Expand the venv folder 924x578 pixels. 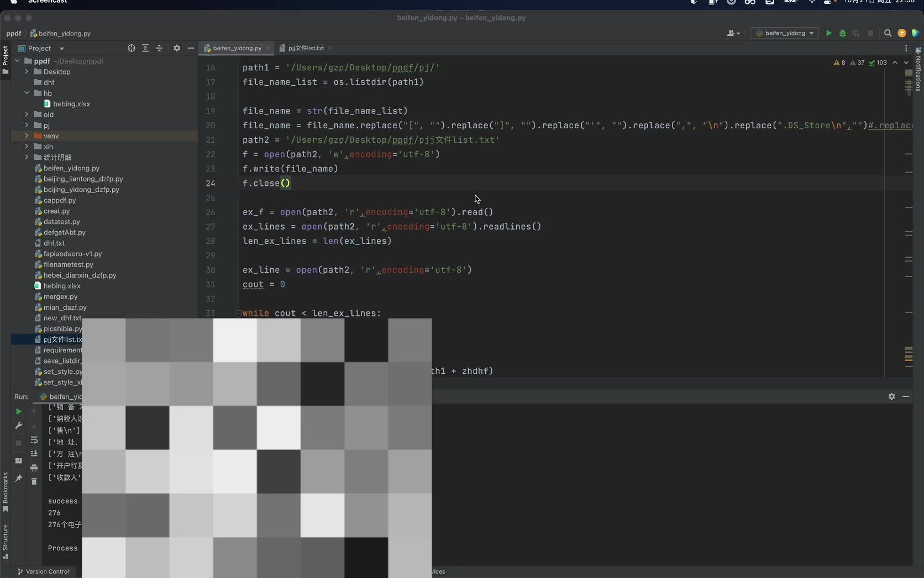(x=27, y=136)
